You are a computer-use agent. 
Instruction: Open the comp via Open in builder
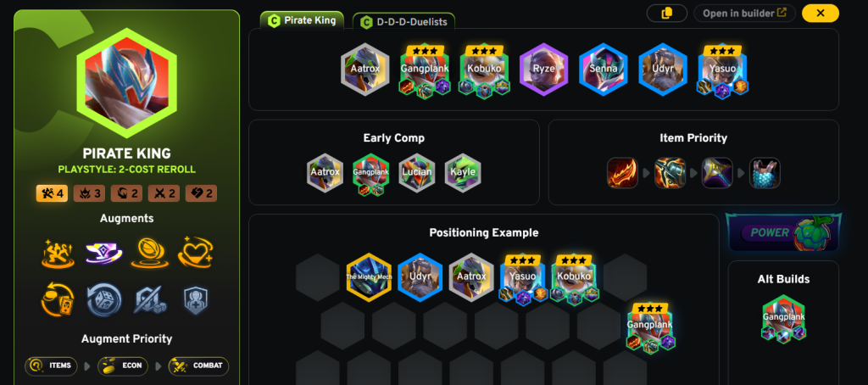click(744, 14)
